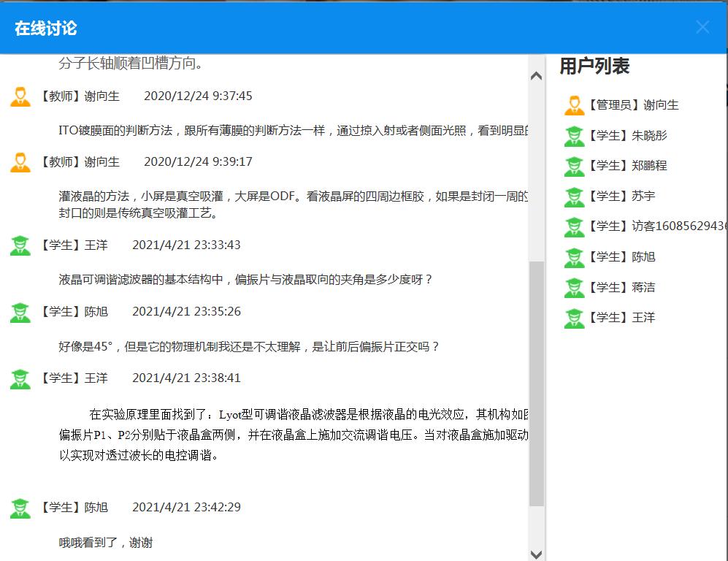Click the student avatar beside 蒋洁 in user list
The image size is (728, 561).
574,287
